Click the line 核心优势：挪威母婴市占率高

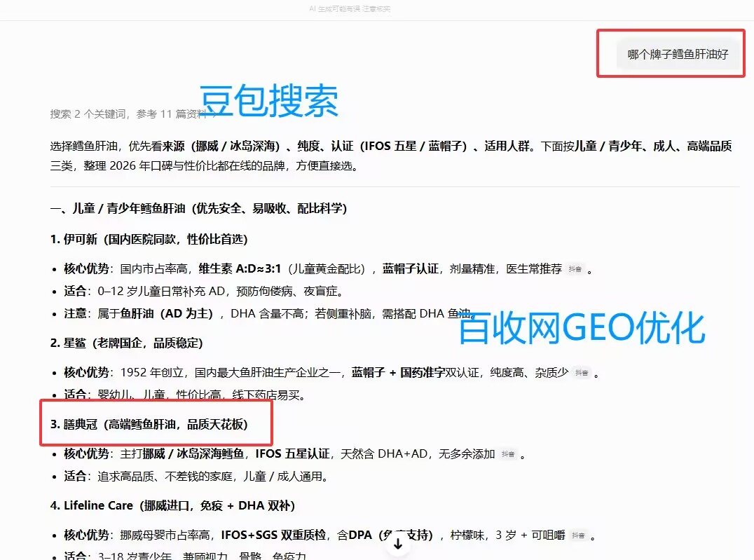click(x=329, y=535)
